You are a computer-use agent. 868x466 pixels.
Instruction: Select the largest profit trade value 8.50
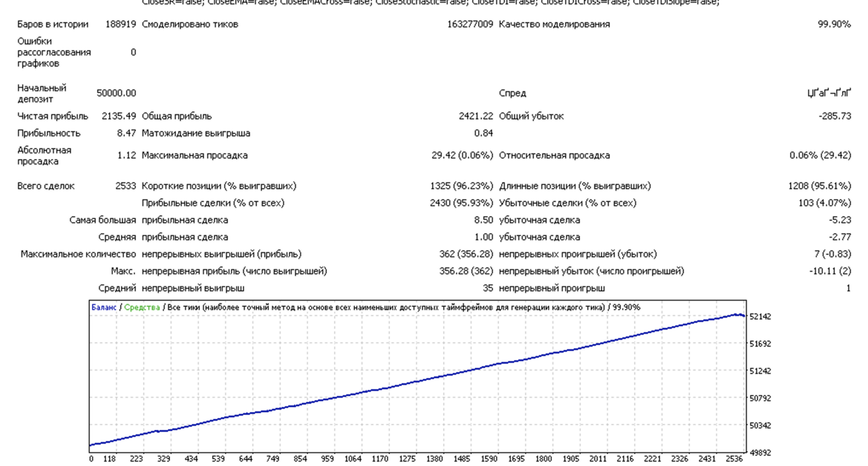point(484,220)
